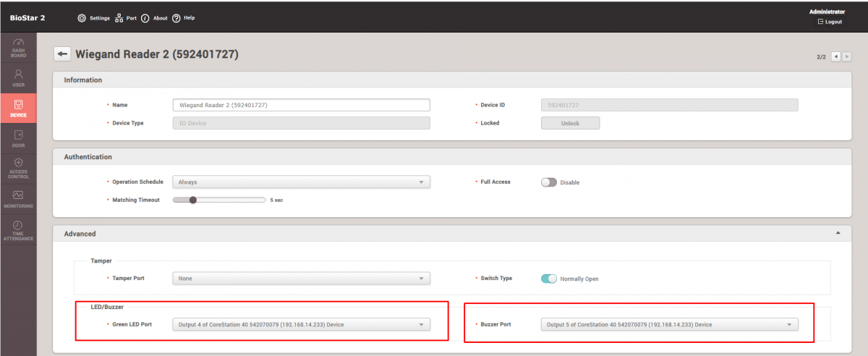Go to the User sidebar icon
This screenshot has width=868, height=356.
[18, 77]
